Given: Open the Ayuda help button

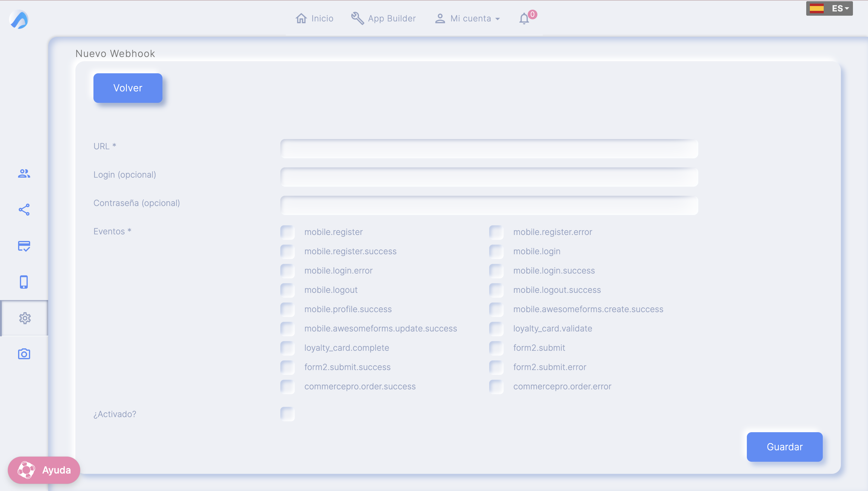Looking at the screenshot, I should [44, 470].
